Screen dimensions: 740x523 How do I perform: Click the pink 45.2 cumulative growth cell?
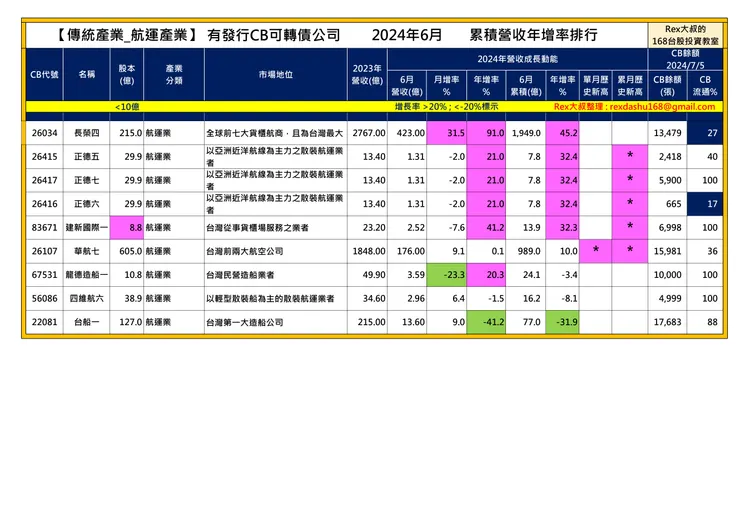[x=563, y=133]
